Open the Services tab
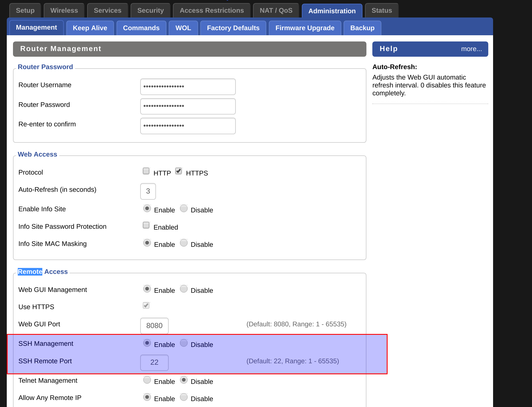The image size is (532, 407). pyautogui.click(x=107, y=10)
